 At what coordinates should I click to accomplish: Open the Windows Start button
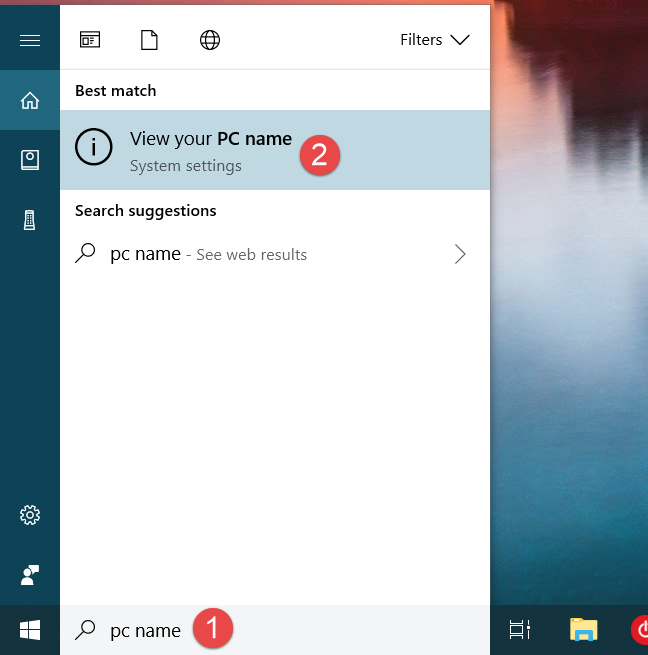point(30,630)
